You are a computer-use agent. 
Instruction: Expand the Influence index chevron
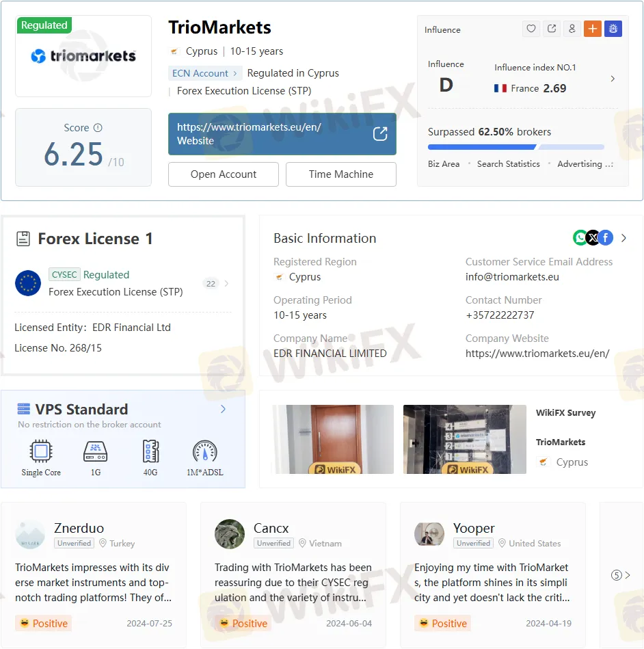pos(613,79)
